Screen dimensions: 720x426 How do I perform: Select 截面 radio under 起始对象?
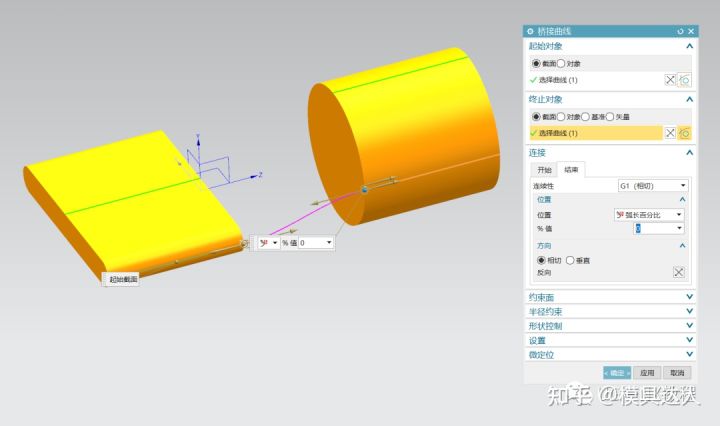tap(536, 63)
